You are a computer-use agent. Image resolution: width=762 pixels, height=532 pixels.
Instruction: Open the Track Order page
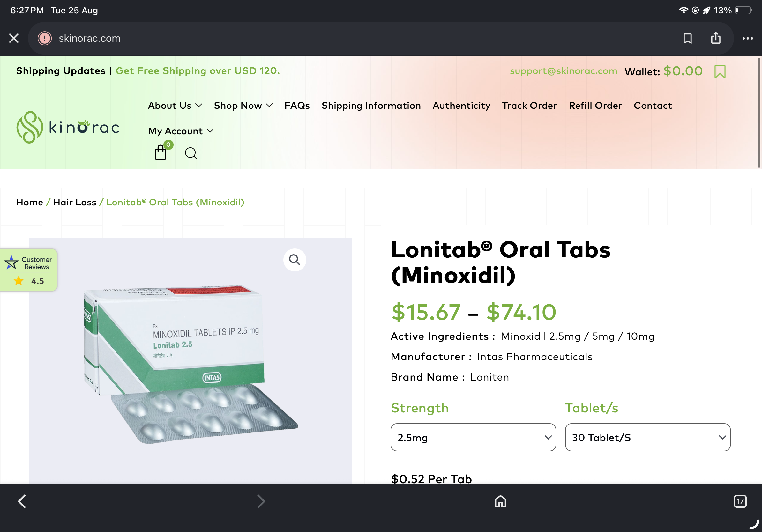tap(529, 106)
